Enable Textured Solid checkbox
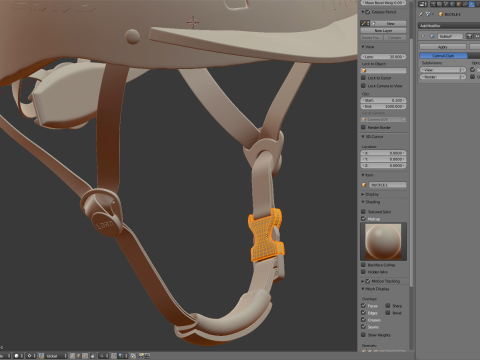This screenshot has width=480, height=360. (x=364, y=212)
